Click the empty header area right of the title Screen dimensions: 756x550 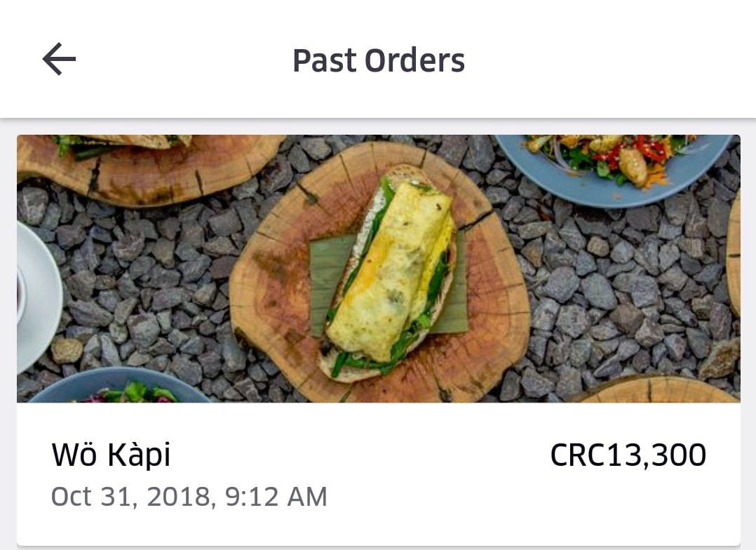[x=607, y=59]
